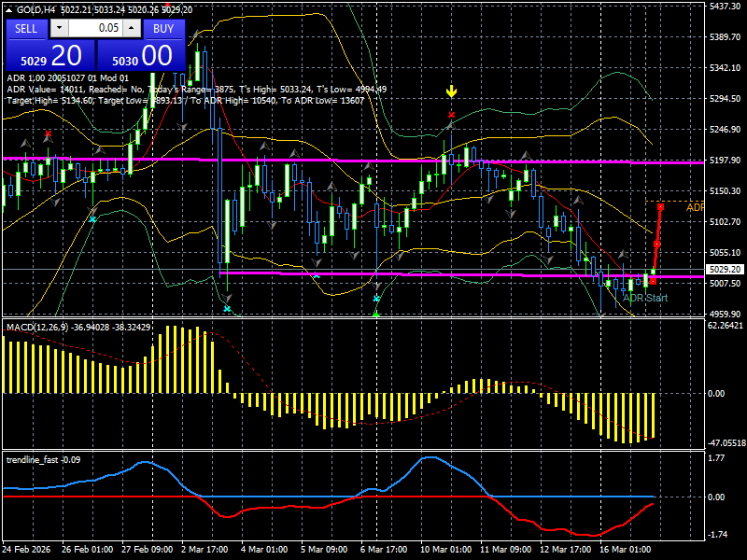This screenshot has height=560, width=747.
Task: Click the 5 Mar 09:00 time label
Action: [324, 550]
